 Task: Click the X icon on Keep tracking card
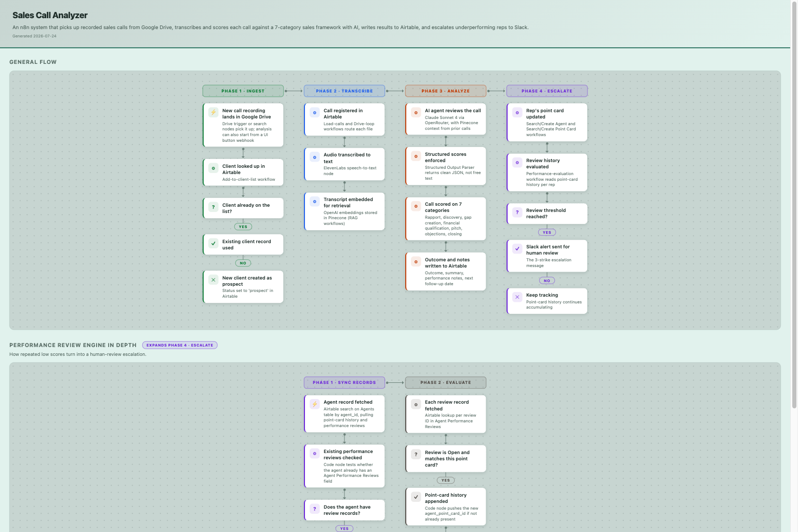click(517, 297)
